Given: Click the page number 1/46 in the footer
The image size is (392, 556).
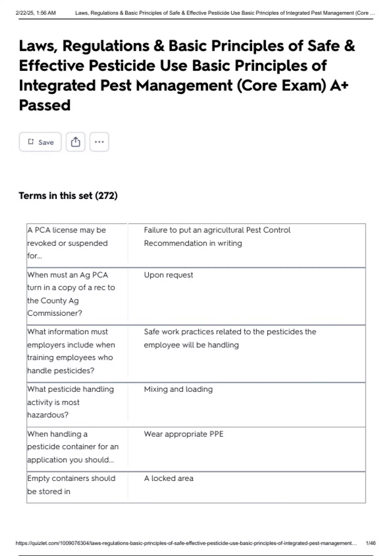Looking at the screenshot, I should tap(370, 543).
